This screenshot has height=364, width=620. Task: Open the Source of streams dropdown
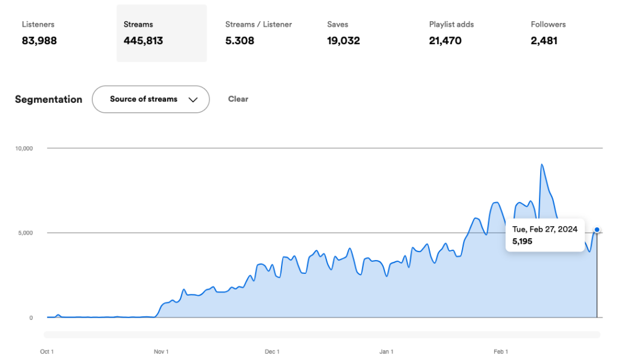[x=150, y=99]
